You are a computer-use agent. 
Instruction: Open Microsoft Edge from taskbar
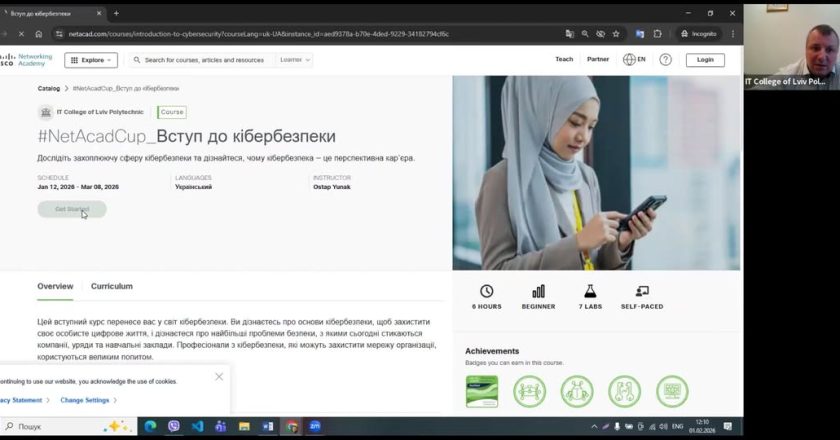point(150,426)
